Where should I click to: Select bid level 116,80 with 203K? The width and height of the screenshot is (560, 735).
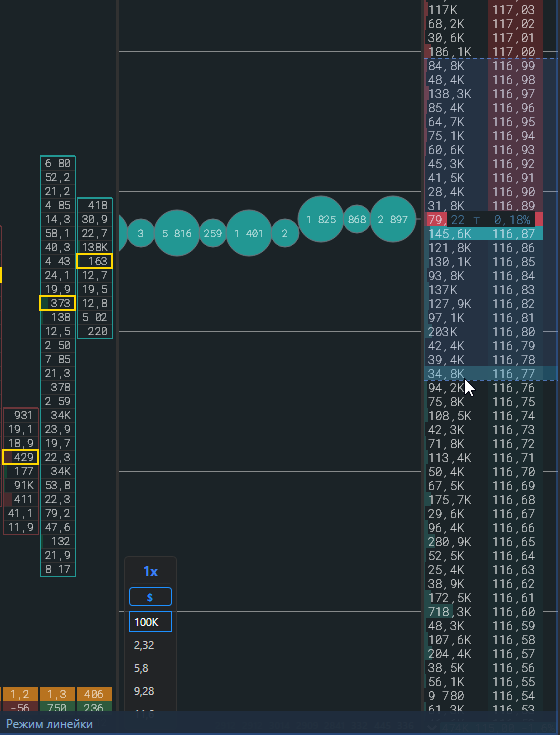(485, 331)
